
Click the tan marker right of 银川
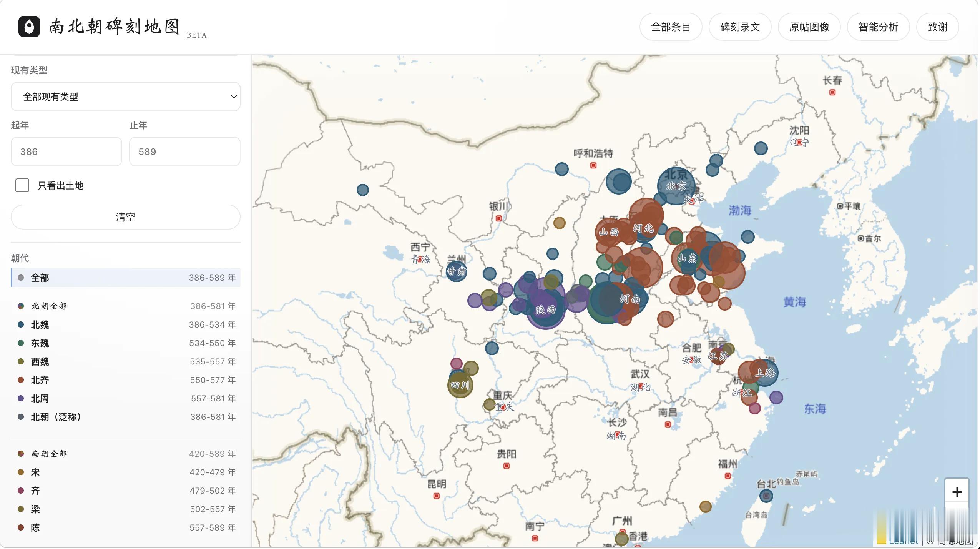point(559,223)
